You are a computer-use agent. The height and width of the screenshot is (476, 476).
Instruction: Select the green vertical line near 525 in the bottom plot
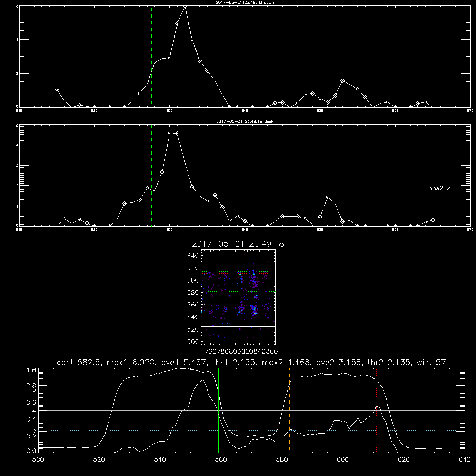pos(116,410)
